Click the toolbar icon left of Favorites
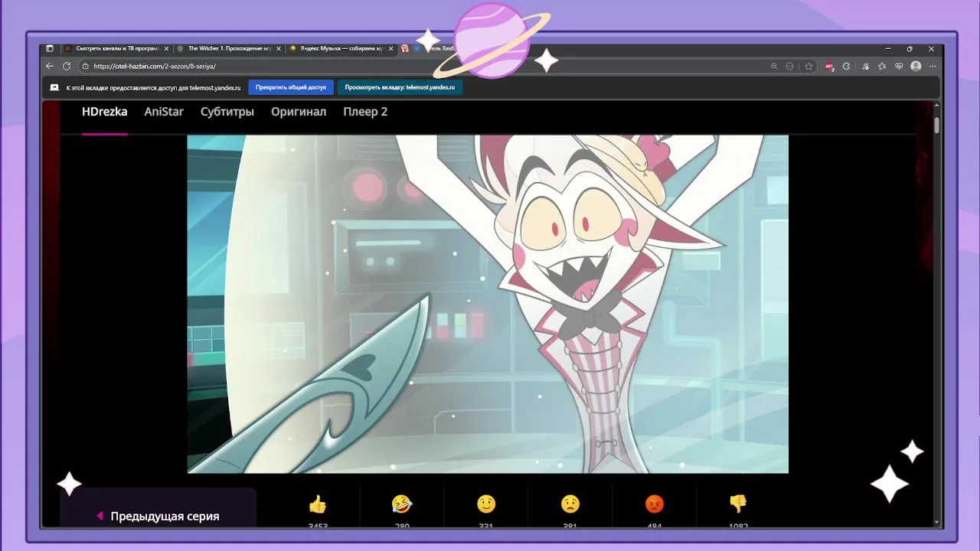 [865, 67]
